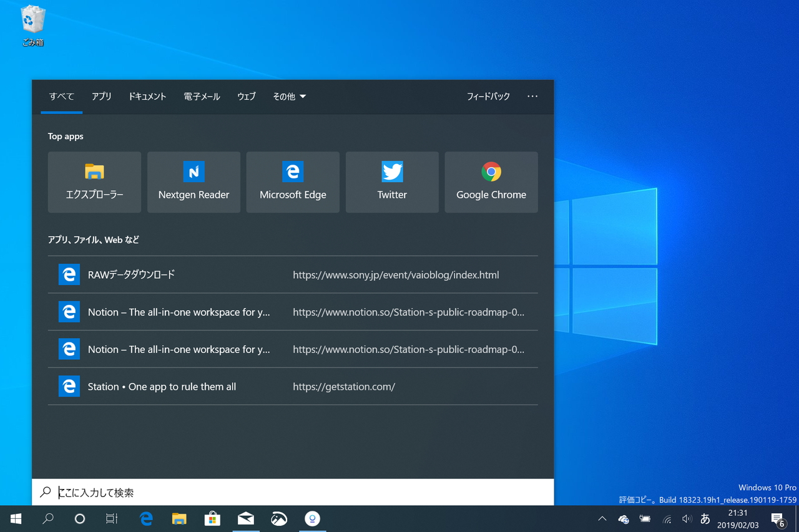Select the すべて search tab
This screenshot has height=532, width=799.
pyautogui.click(x=62, y=97)
